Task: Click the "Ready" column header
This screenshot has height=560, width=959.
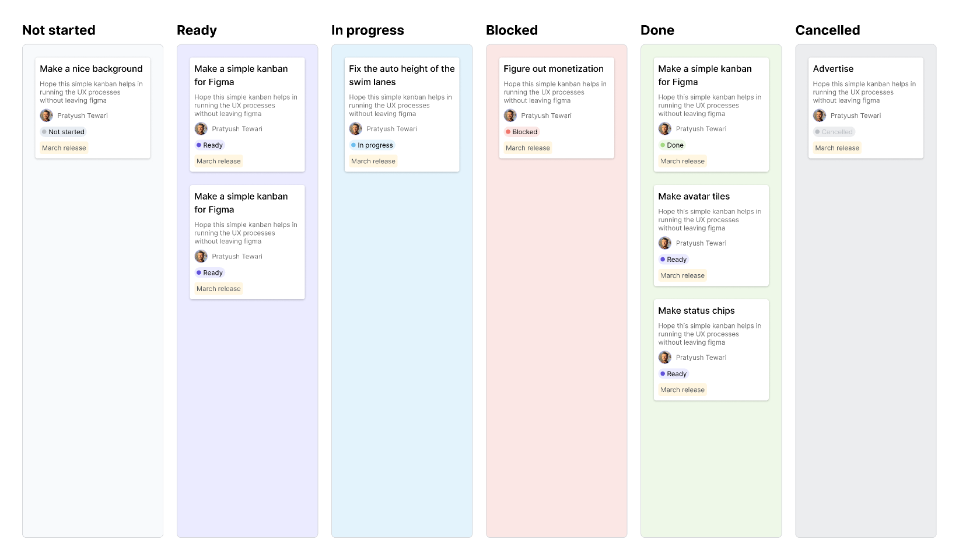Action: pyautogui.click(x=197, y=30)
